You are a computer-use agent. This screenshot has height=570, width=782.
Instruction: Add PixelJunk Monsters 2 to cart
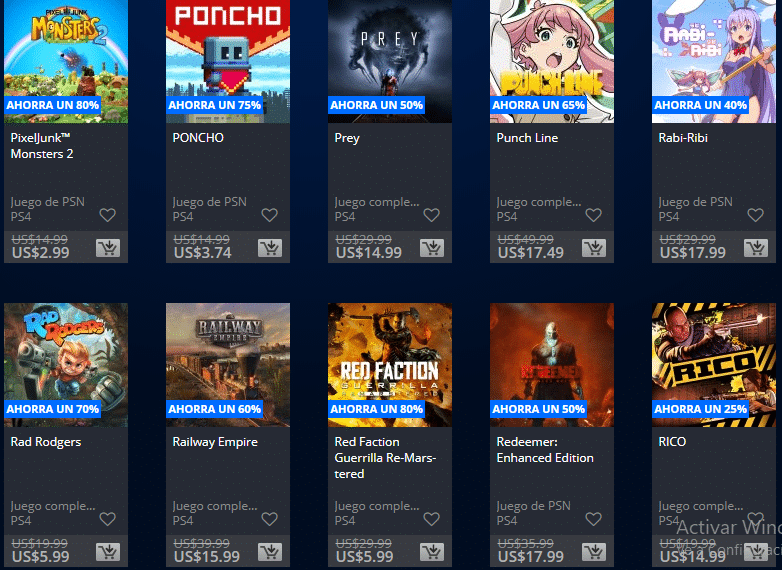pyautogui.click(x=108, y=249)
